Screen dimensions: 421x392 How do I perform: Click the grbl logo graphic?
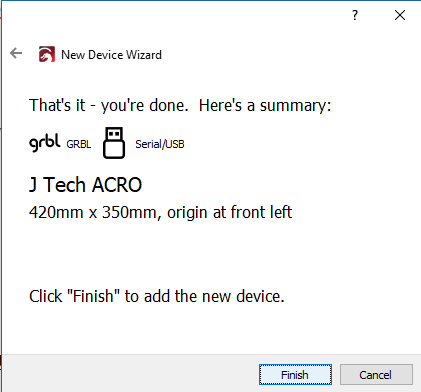[45, 143]
